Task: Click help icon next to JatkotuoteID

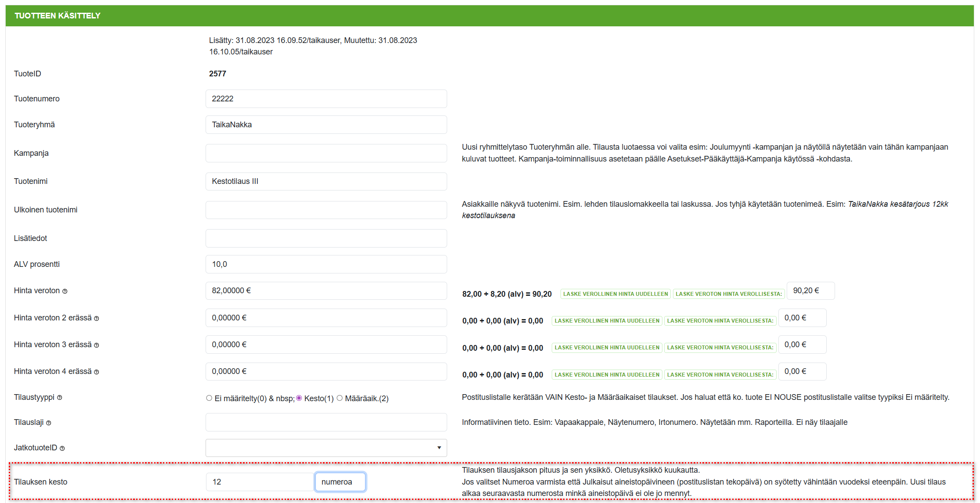Action: (62, 449)
